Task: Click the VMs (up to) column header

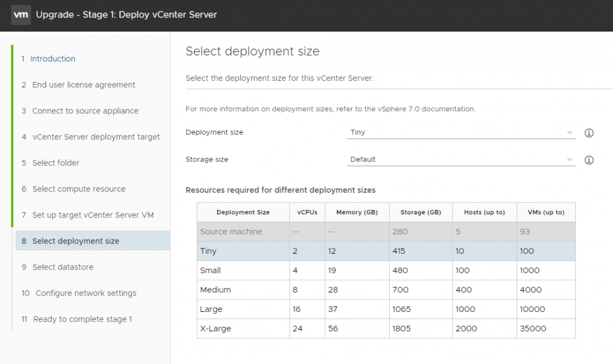Action: click(546, 213)
